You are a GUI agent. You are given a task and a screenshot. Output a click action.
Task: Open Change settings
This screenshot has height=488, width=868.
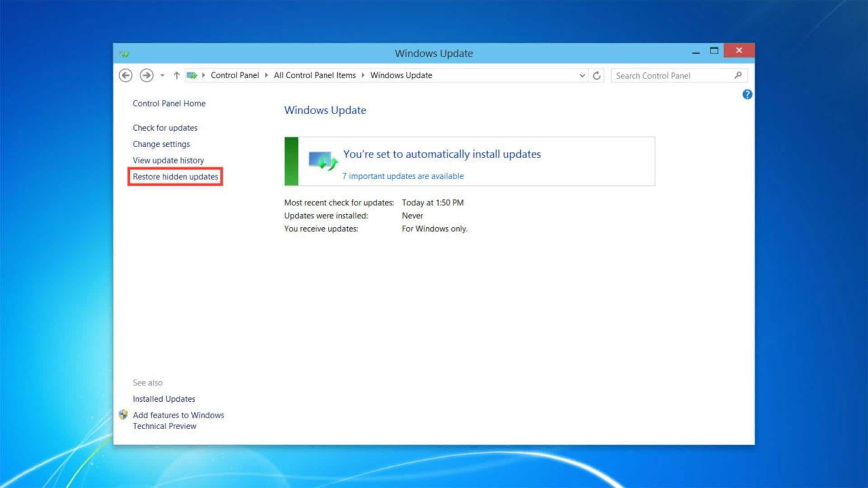tap(161, 144)
